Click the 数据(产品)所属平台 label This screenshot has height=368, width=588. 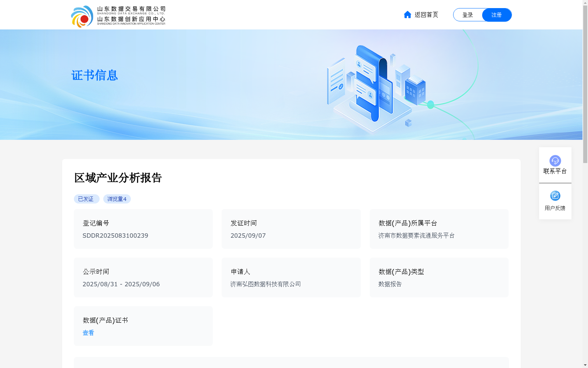pos(408,223)
